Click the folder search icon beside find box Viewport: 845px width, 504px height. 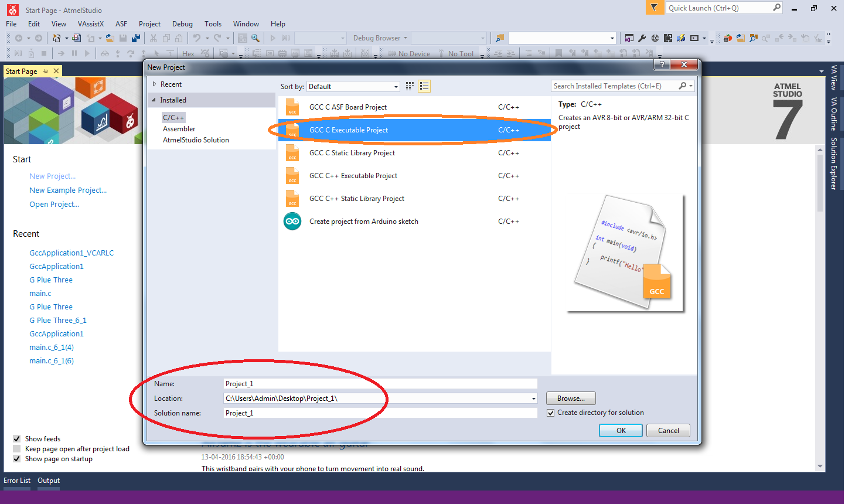500,38
